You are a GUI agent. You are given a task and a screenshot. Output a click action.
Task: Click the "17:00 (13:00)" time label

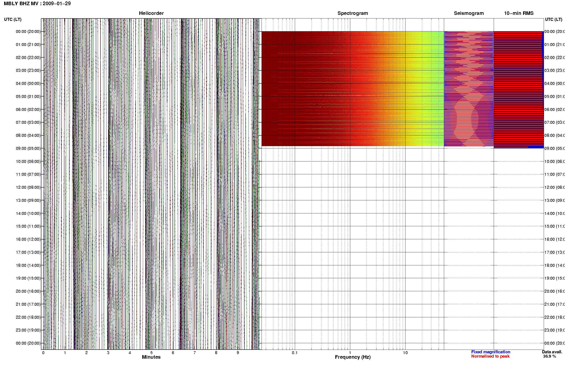point(28,252)
